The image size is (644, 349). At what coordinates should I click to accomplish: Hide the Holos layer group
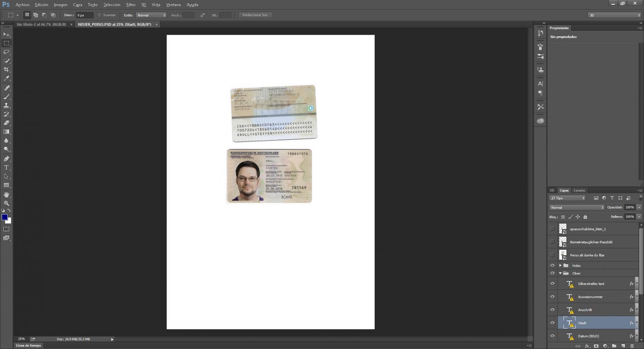(x=552, y=265)
